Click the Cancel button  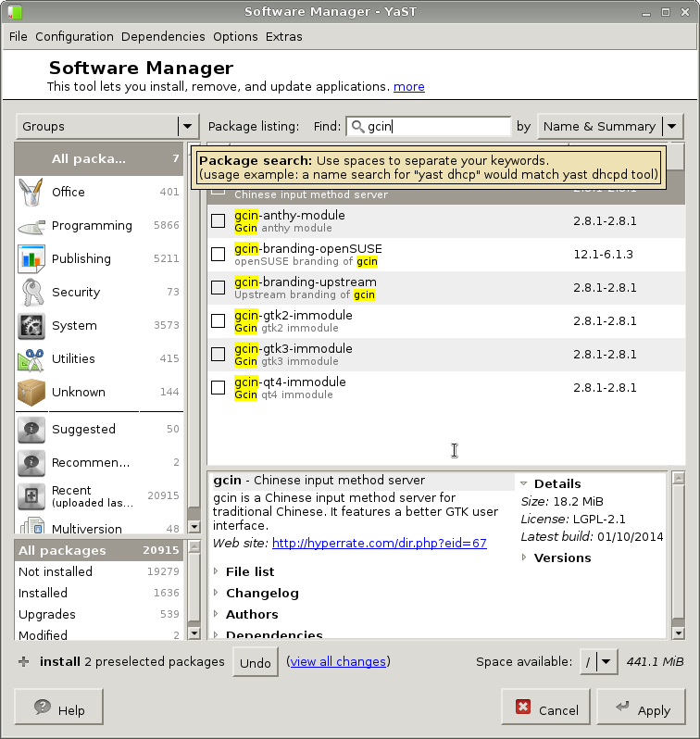[546, 707]
